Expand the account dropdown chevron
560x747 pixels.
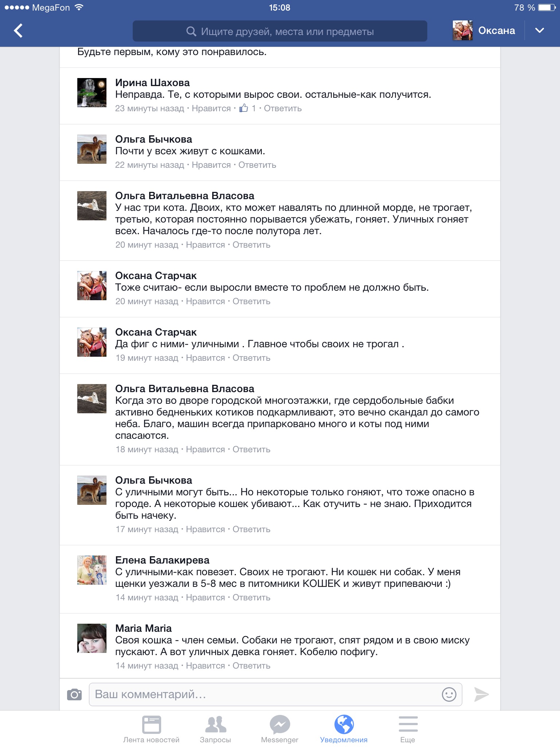(x=540, y=31)
